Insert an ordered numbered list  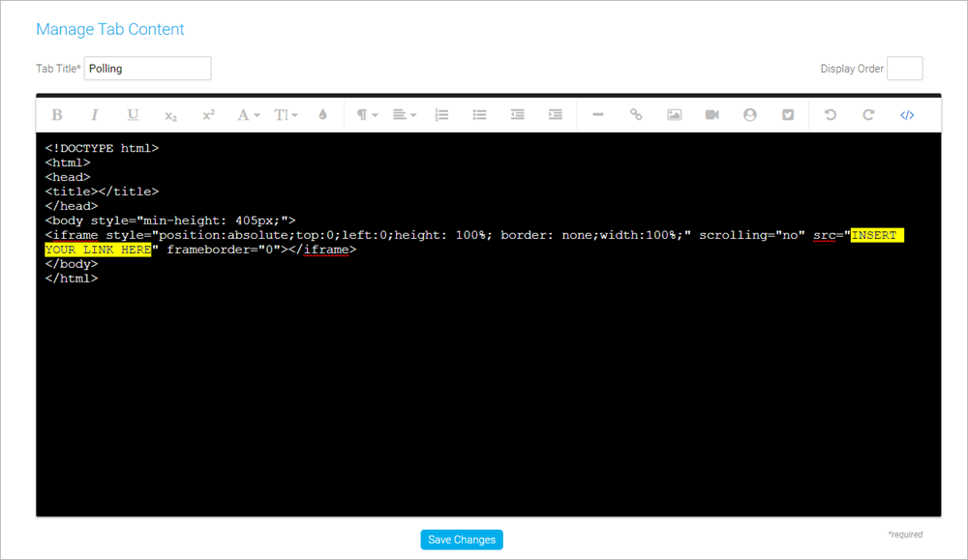442,115
